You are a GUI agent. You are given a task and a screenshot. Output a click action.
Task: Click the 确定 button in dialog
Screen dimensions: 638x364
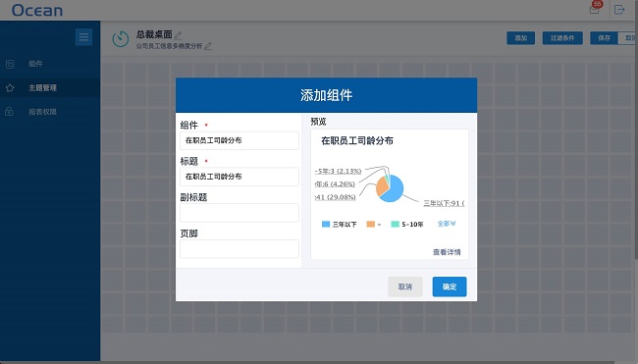(x=450, y=286)
